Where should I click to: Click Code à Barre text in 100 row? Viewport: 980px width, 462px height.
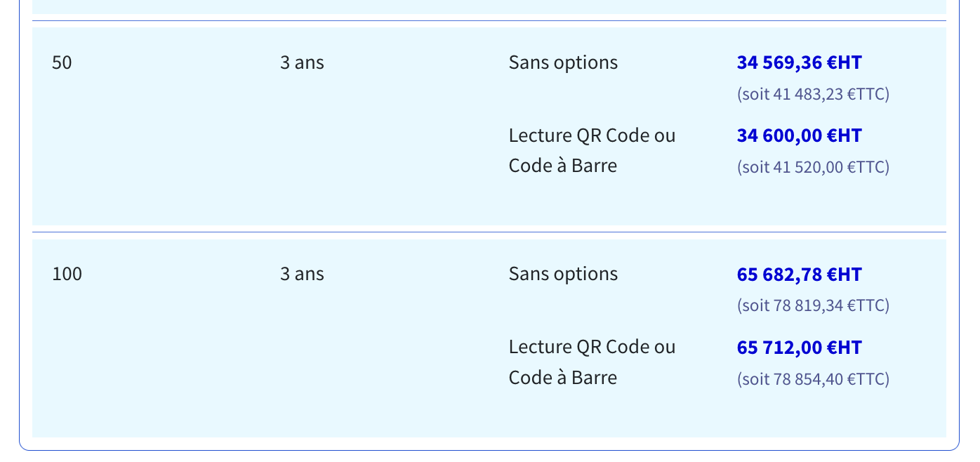pos(563,378)
